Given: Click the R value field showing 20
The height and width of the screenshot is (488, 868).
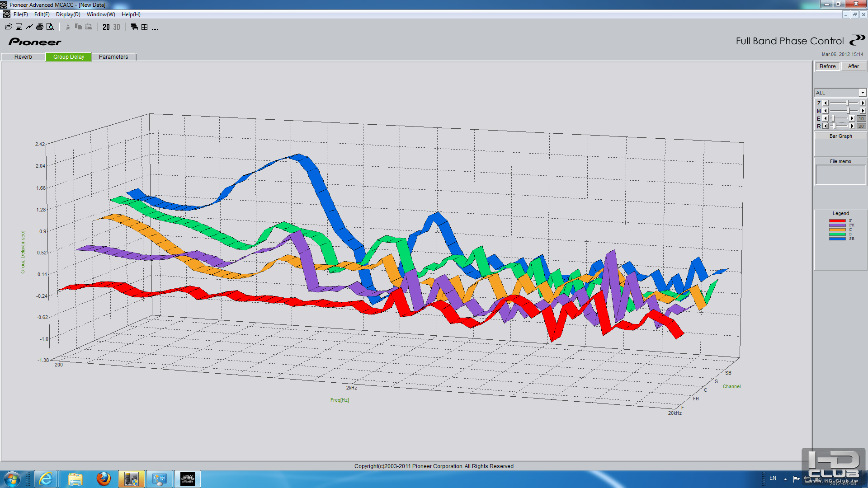Looking at the screenshot, I should tap(861, 126).
